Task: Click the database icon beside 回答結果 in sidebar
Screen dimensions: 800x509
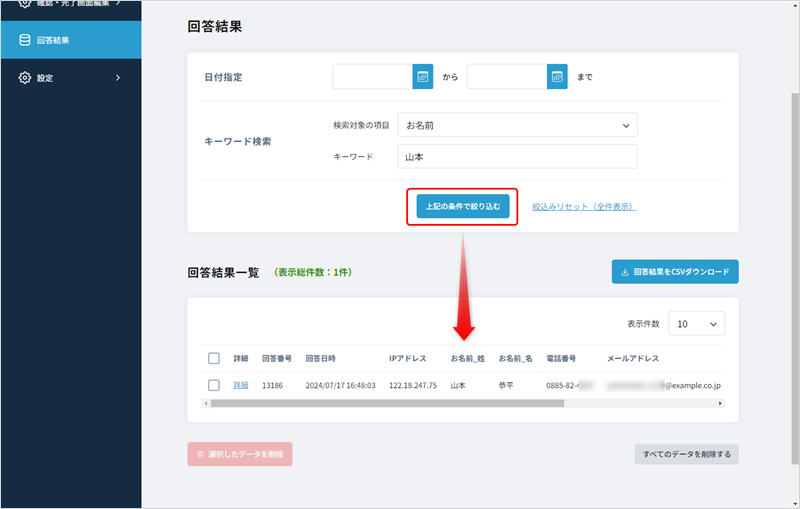Action: (x=24, y=40)
